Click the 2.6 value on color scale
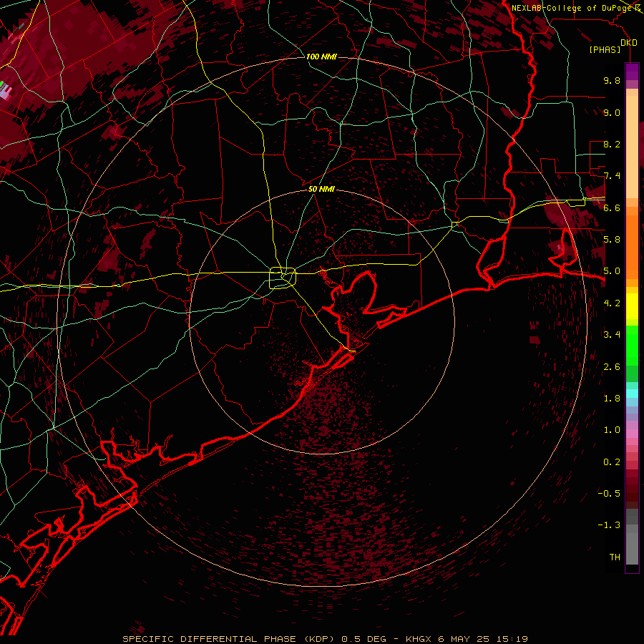 [x=612, y=367]
